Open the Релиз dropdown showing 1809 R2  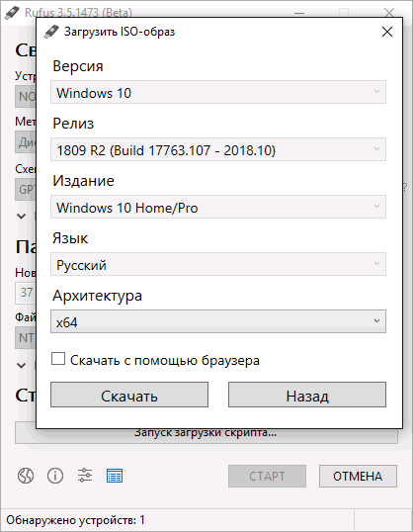(218, 149)
